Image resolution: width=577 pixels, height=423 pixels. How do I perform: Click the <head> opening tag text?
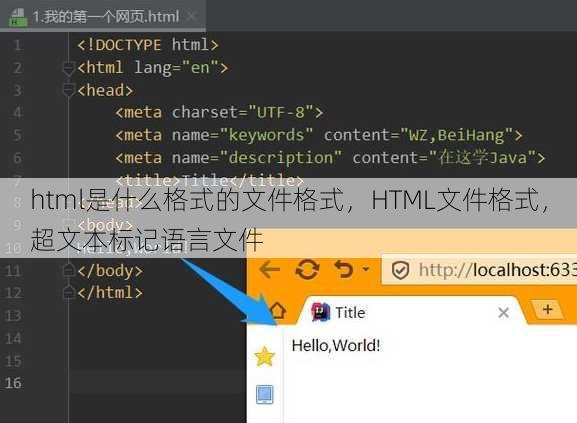tap(105, 90)
